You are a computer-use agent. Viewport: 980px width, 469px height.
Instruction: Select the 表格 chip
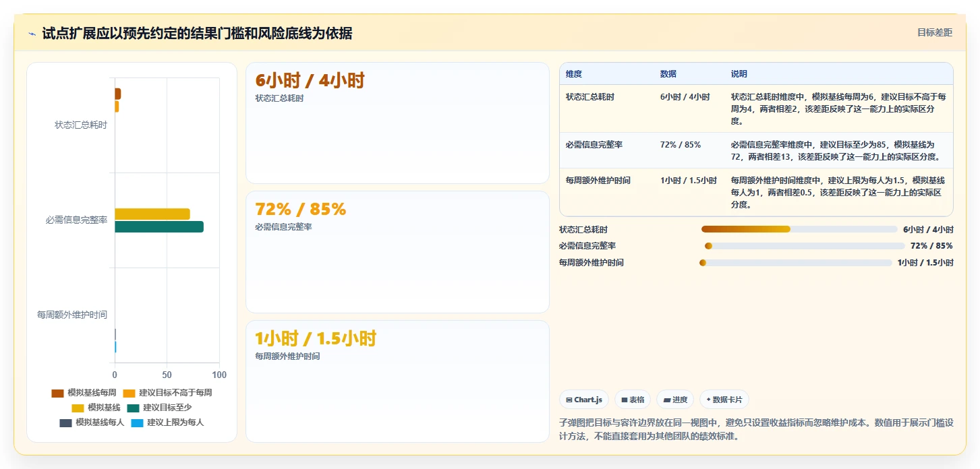pos(633,400)
